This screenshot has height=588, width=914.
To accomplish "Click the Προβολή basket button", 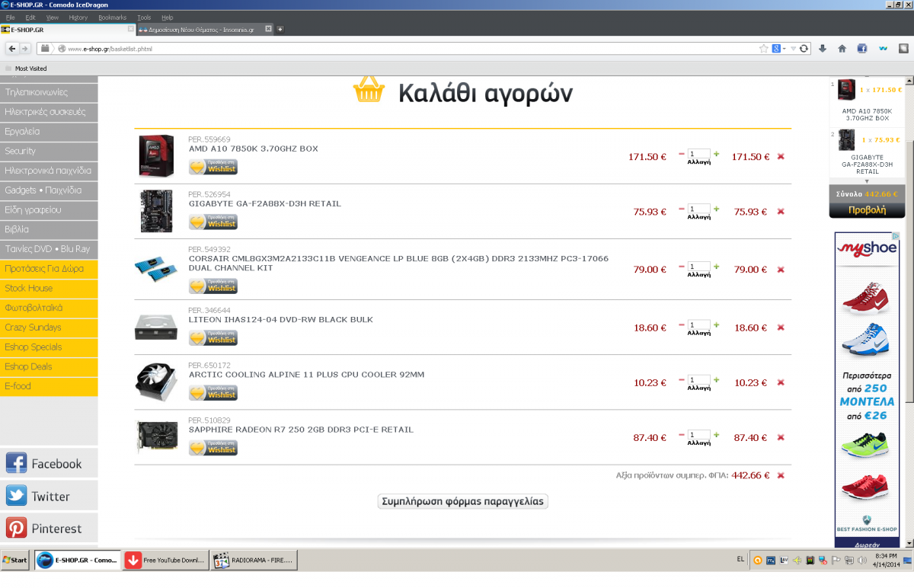I will point(867,209).
